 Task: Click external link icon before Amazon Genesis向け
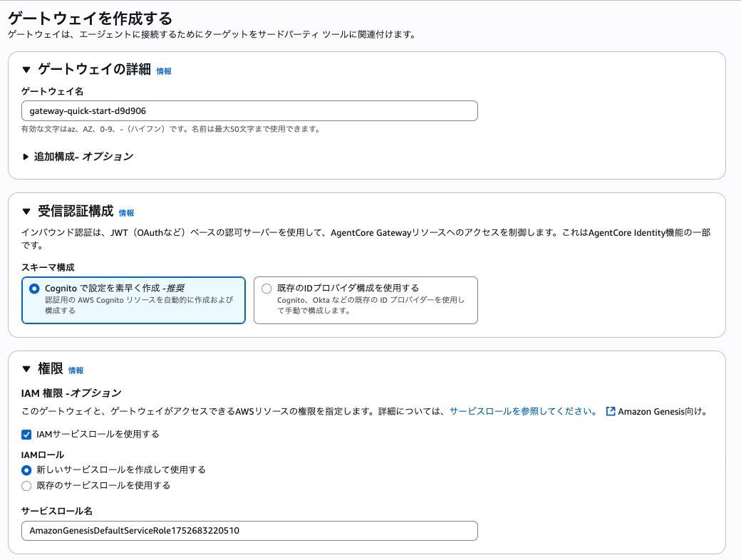[611, 411]
